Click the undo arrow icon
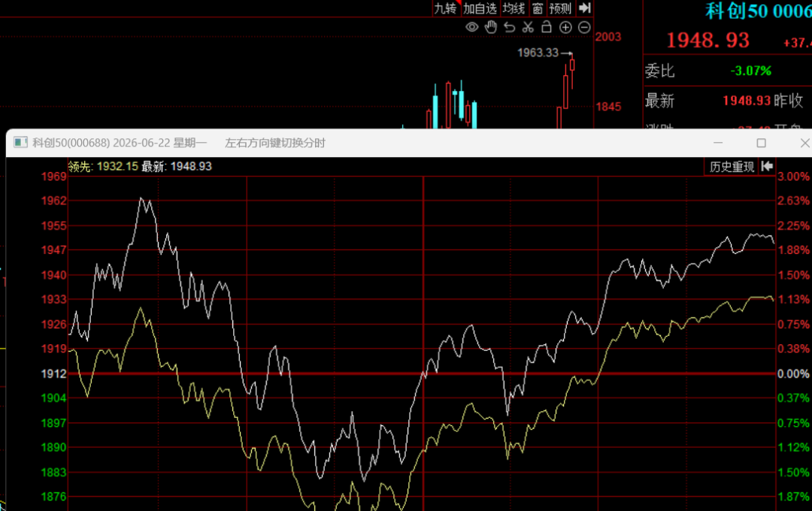Screen dimensions: 812x511 (510, 28)
